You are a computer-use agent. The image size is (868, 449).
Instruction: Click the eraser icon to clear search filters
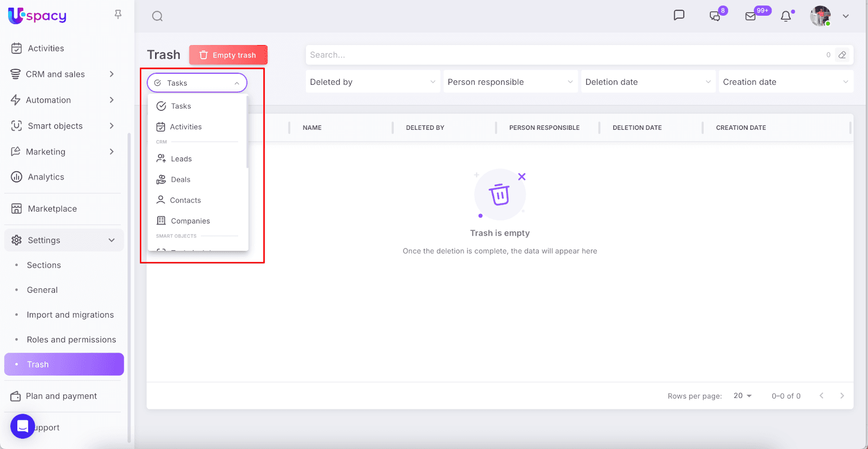(842, 55)
